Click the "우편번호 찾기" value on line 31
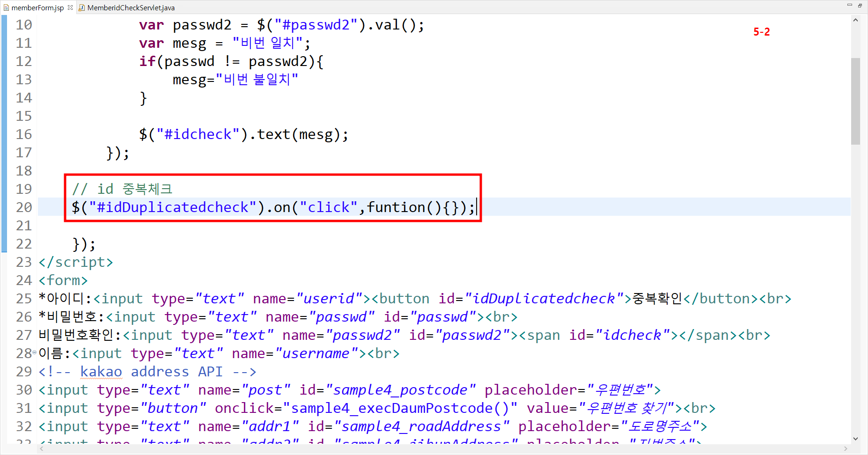 [630, 408]
